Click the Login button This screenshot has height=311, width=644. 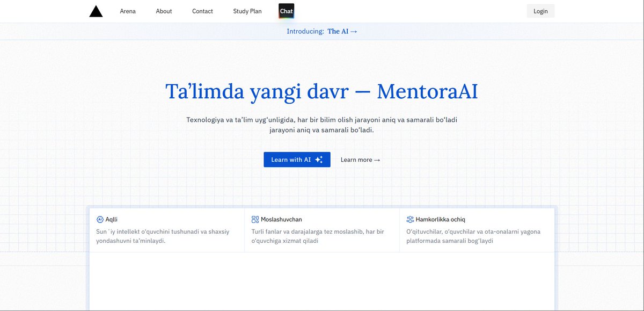click(540, 11)
